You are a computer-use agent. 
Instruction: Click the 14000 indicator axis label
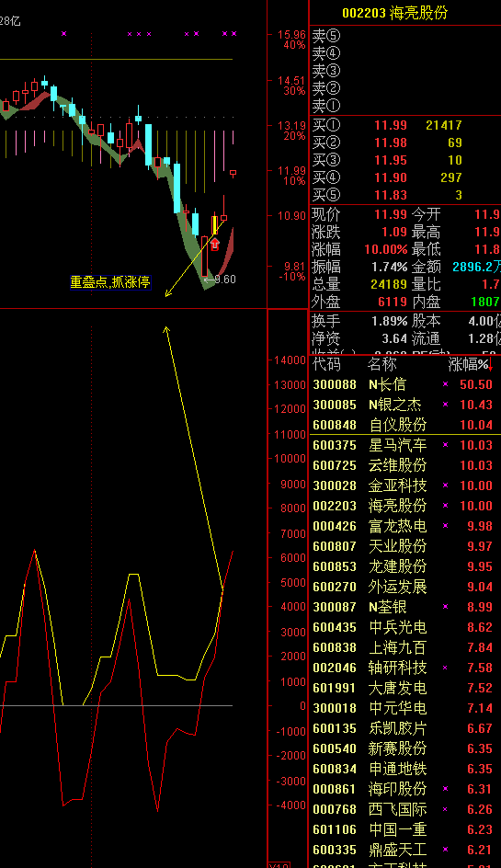290,360
